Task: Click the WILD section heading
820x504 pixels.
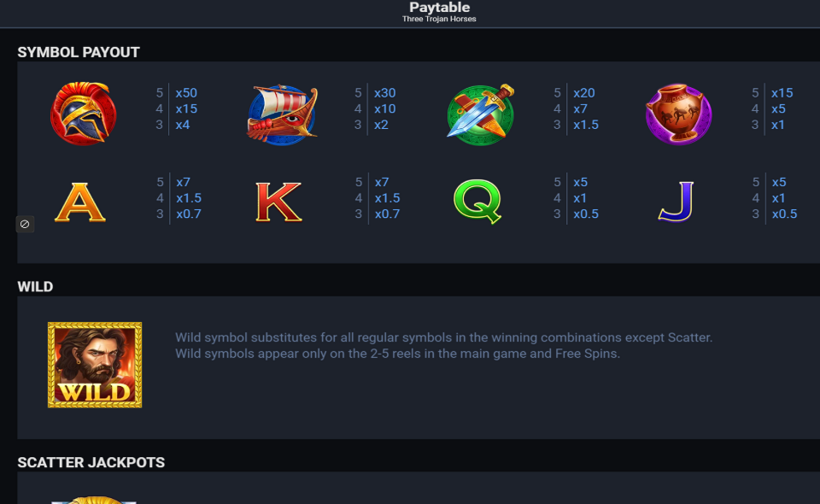Action: click(x=35, y=287)
